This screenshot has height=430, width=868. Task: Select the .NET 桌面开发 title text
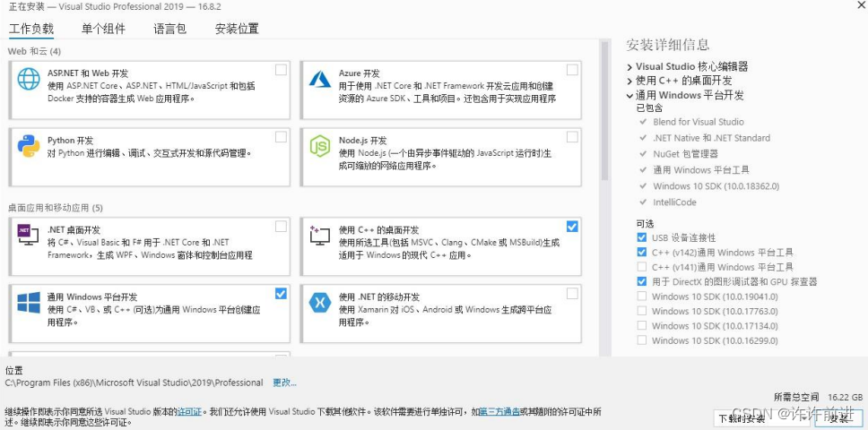click(74, 230)
